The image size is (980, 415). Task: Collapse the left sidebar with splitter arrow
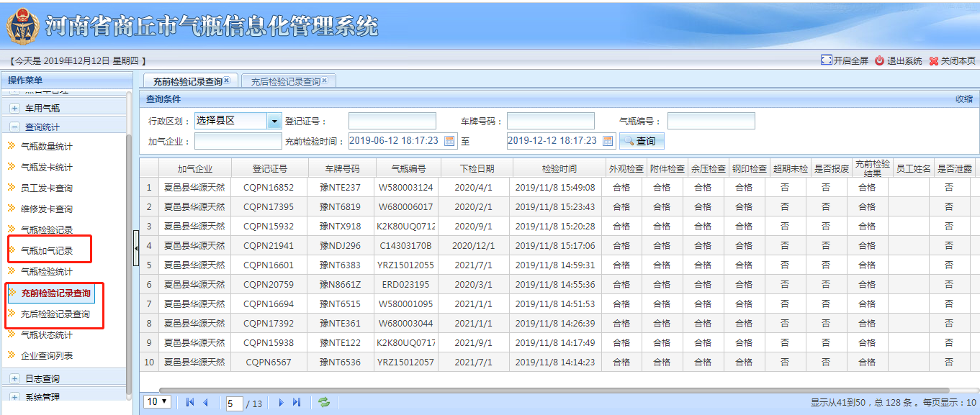(x=136, y=248)
